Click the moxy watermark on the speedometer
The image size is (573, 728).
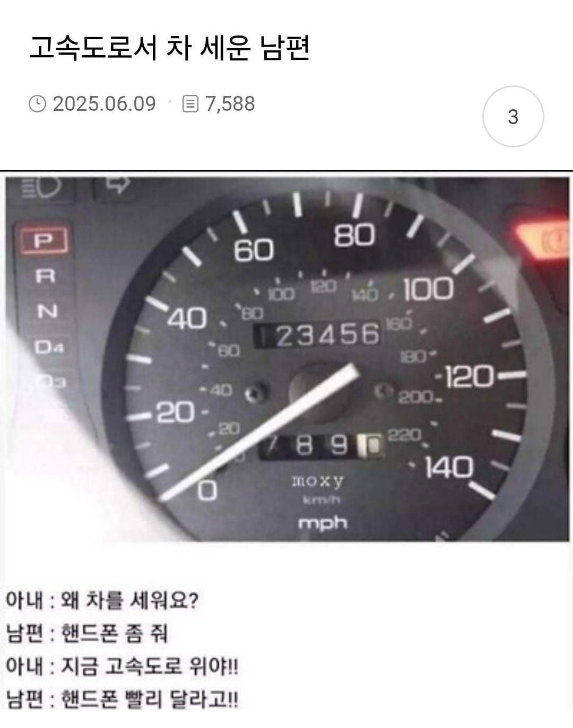click(x=318, y=481)
